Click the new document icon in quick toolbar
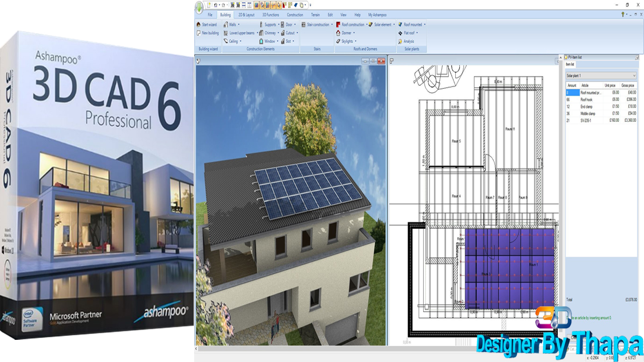The width and height of the screenshot is (644, 362). 209,5
